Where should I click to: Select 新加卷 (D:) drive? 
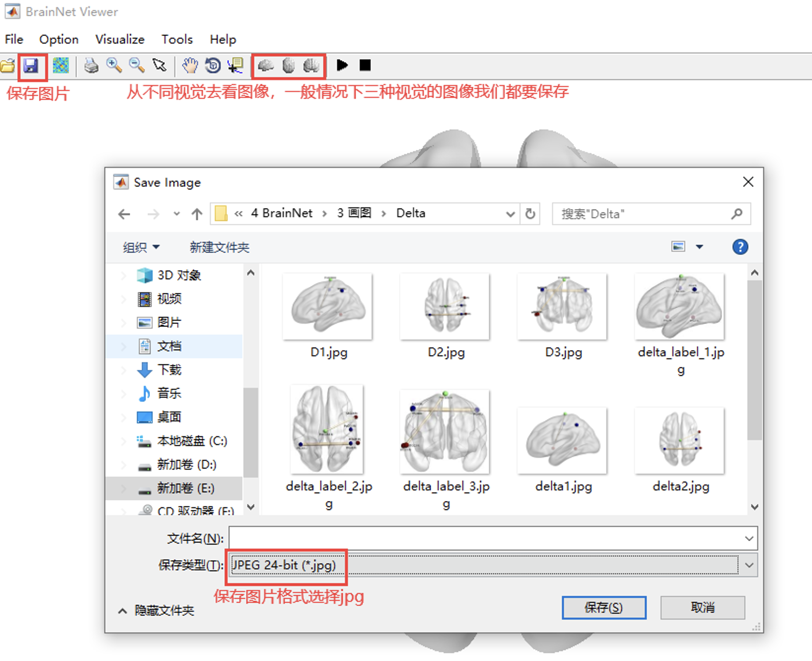(x=174, y=464)
